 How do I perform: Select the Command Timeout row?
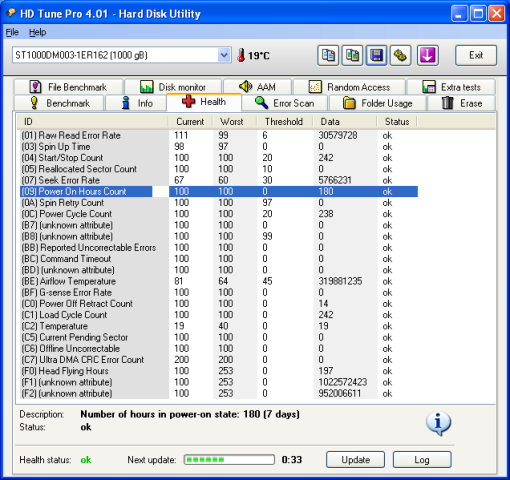[219, 259]
